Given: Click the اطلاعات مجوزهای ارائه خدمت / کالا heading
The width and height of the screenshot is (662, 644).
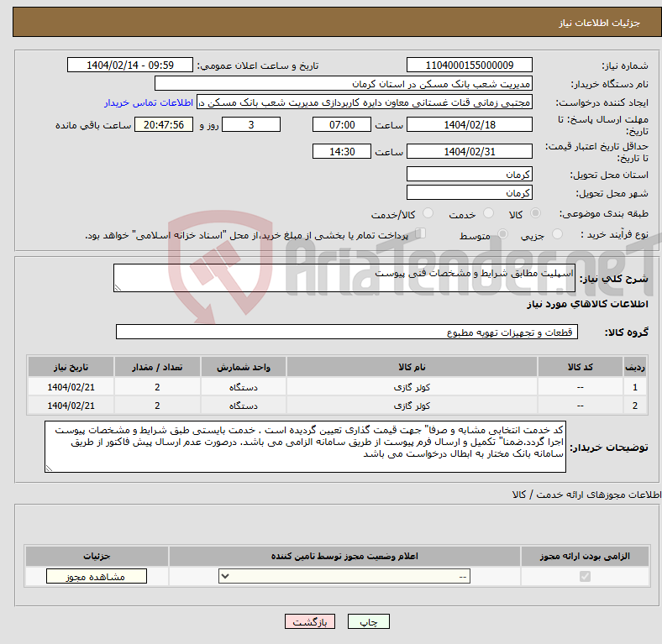Looking at the screenshot, I should [586, 495].
